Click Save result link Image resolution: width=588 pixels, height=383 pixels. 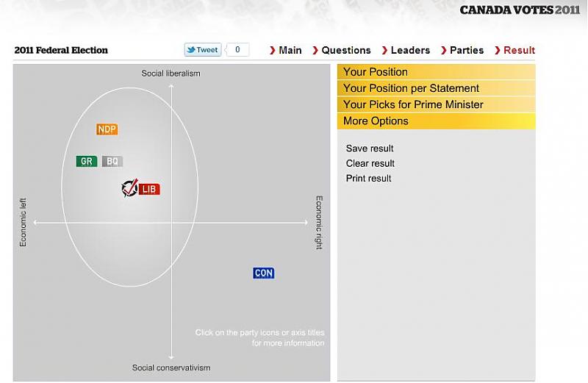tap(370, 148)
